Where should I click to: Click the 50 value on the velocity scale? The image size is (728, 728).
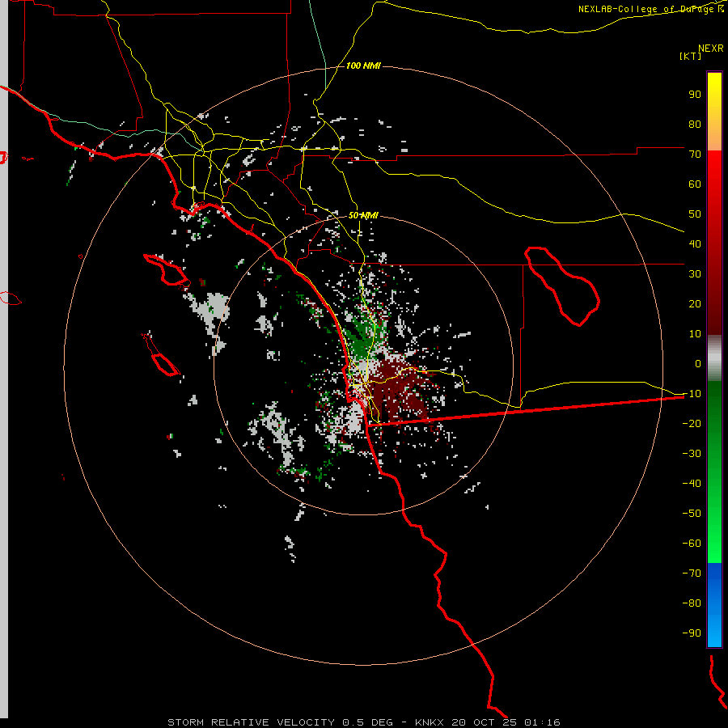tap(695, 214)
